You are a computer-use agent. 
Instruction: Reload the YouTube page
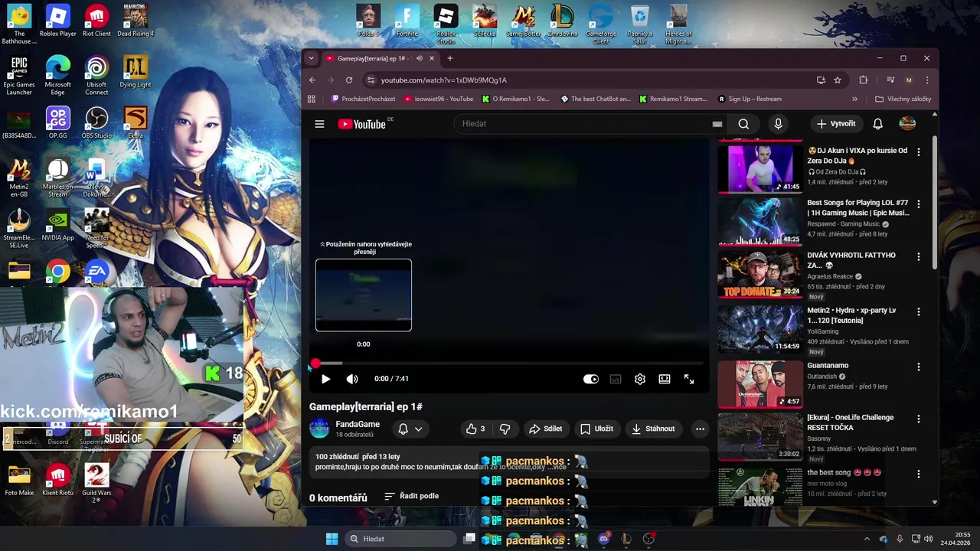349,80
